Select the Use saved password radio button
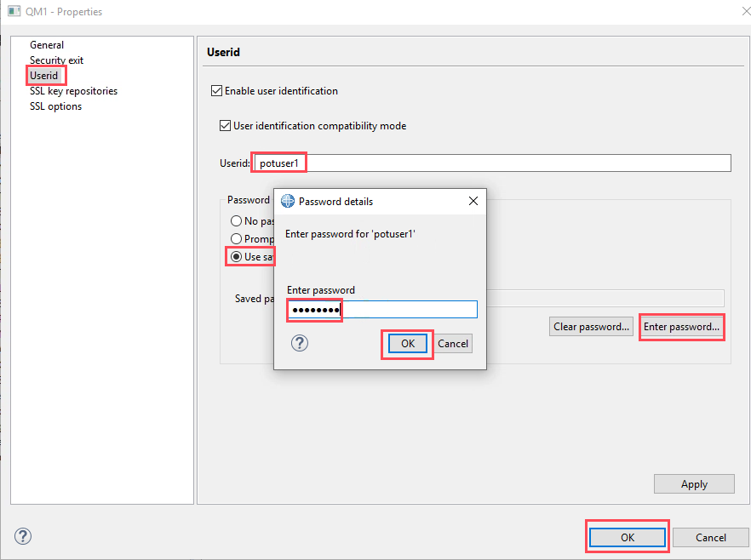 tap(236, 256)
